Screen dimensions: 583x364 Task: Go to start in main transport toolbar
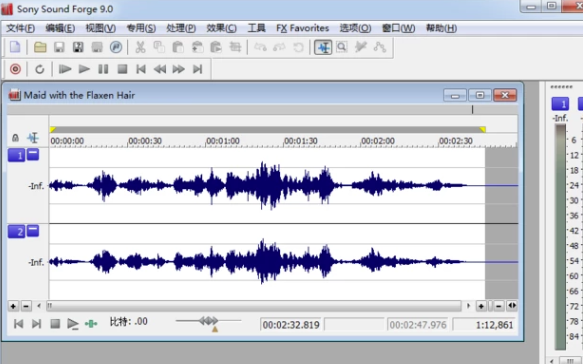(141, 69)
